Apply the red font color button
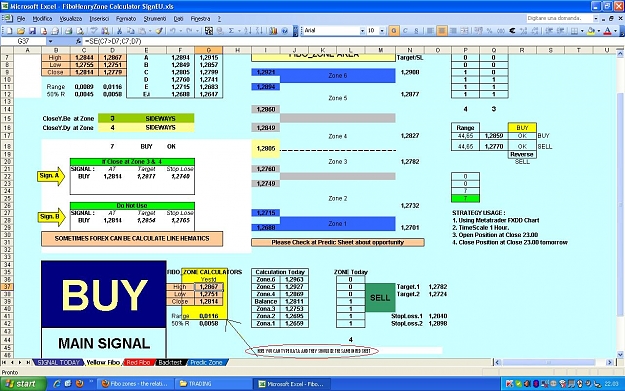625x391 pixels. [x=607, y=31]
